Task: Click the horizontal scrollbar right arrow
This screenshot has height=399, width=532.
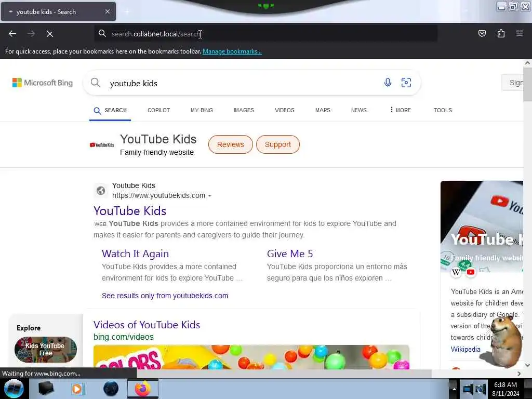Action: pos(519,374)
